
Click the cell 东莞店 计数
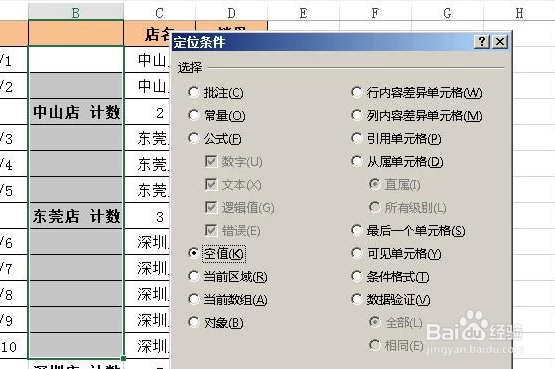[x=76, y=216]
